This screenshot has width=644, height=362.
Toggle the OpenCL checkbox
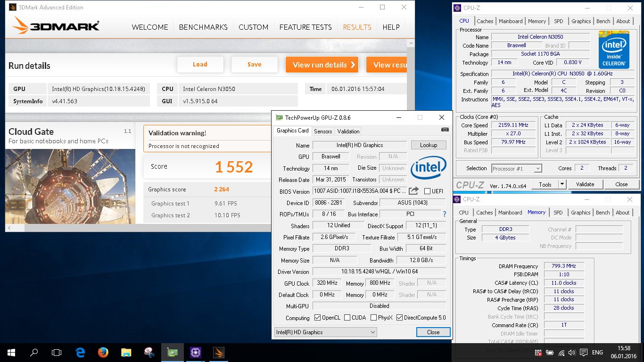tap(317, 317)
